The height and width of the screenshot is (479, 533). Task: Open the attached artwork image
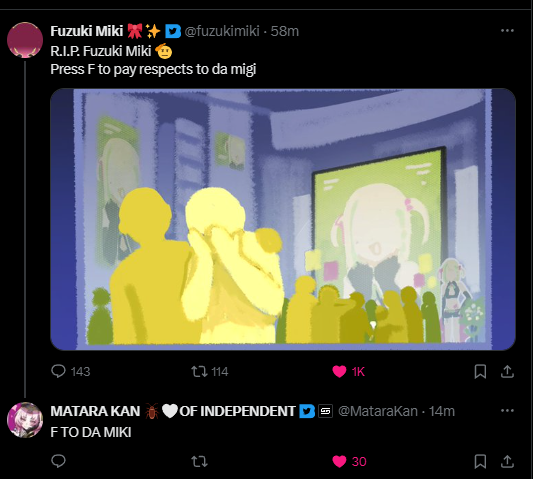click(x=283, y=219)
